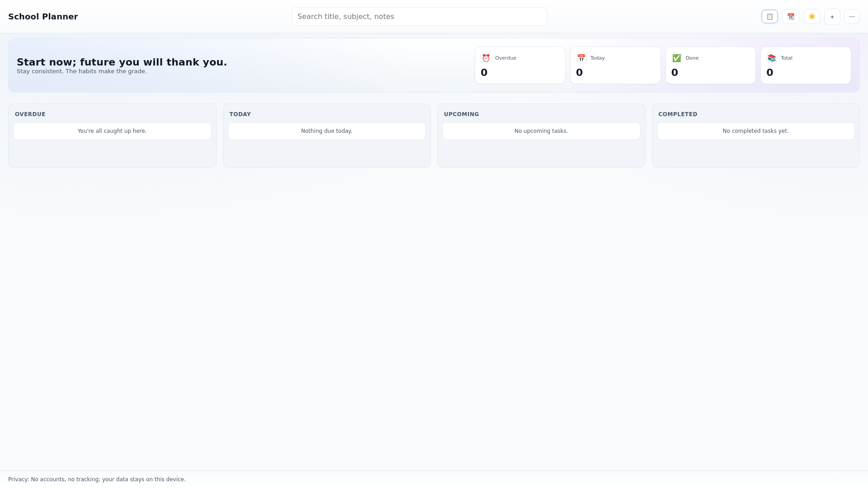Image resolution: width=868 pixels, height=488 pixels.
Task: Click the TODAY column heading
Action: tap(240, 114)
